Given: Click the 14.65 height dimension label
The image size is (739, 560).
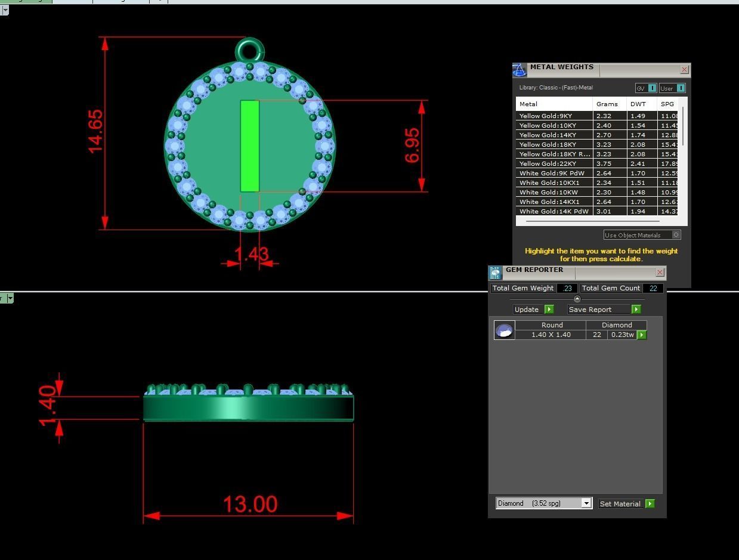Looking at the screenshot, I should (95, 131).
